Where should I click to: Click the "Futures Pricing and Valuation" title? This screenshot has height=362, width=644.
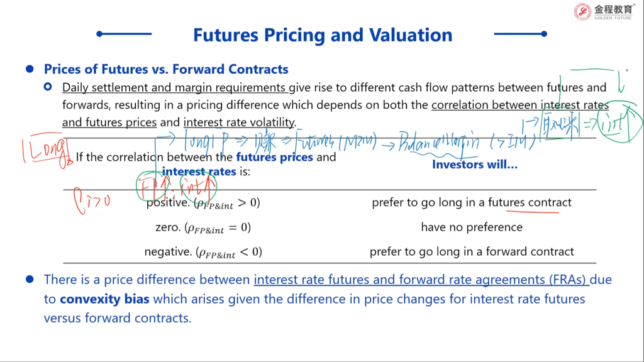(323, 35)
